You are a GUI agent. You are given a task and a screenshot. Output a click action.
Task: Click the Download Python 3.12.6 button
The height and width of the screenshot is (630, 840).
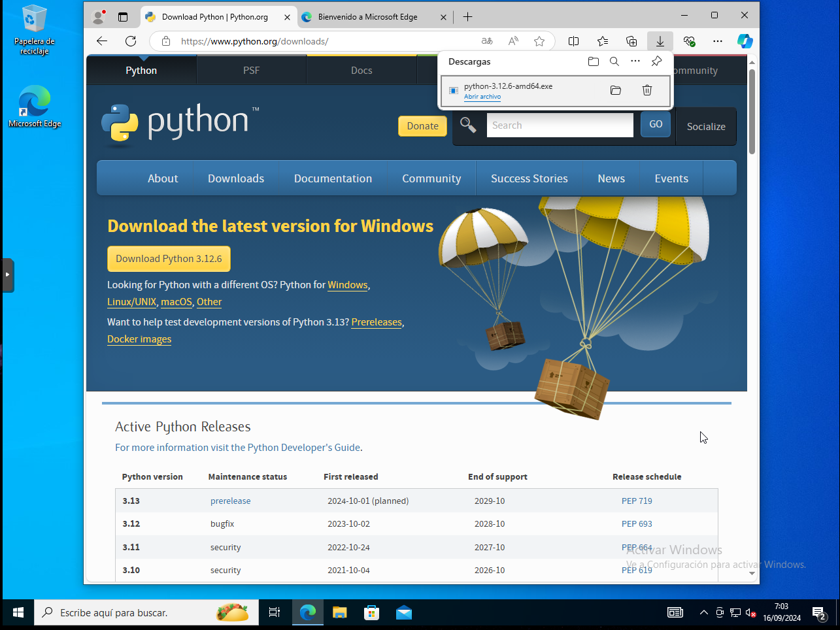(x=169, y=259)
